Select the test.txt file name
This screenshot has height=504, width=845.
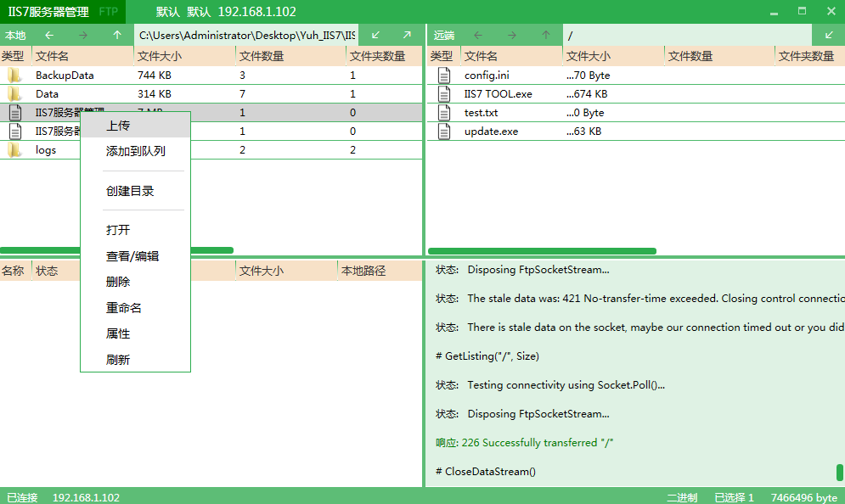481,113
